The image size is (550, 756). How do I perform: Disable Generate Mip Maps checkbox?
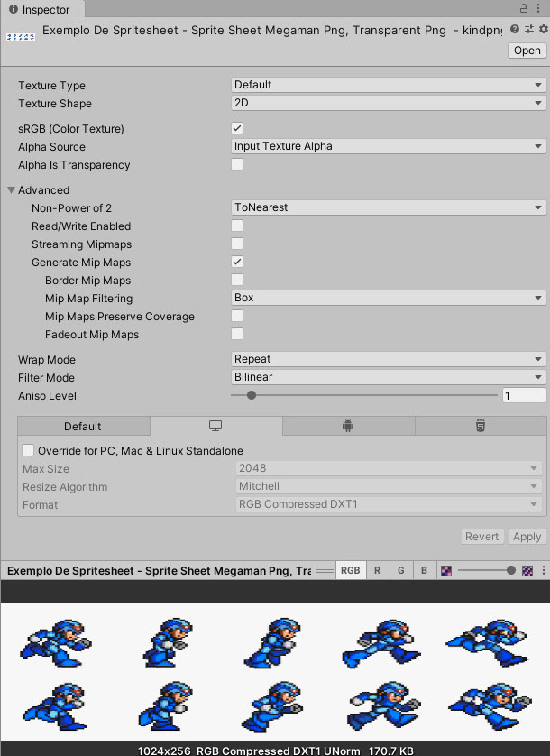tap(237, 262)
